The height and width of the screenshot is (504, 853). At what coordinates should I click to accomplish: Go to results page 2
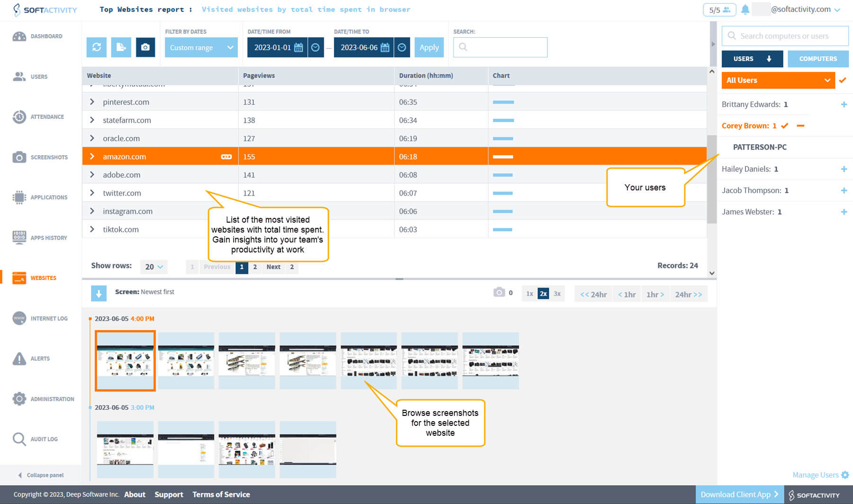pos(255,267)
